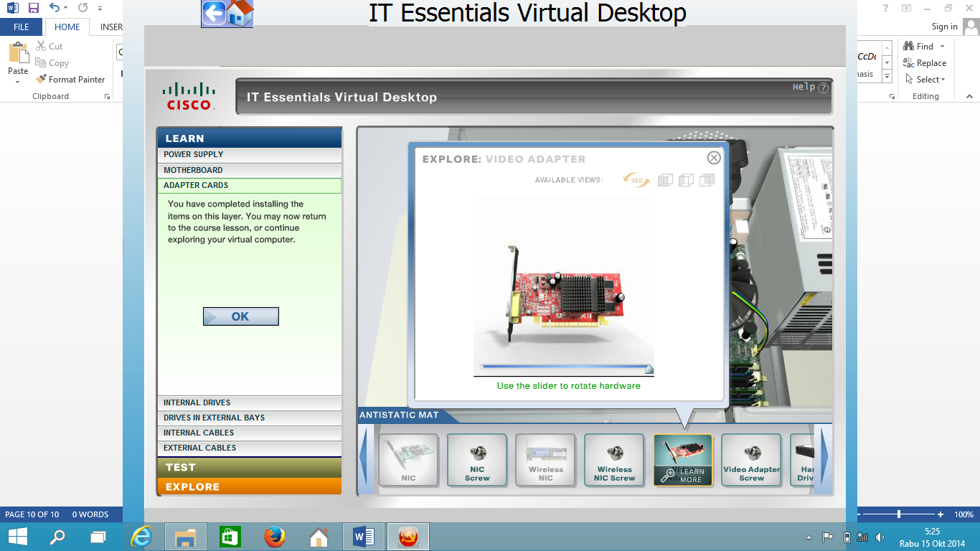Image resolution: width=980 pixels, height=551 pixels.
Task: Select the first cube view icon
Action: (665, 180)
